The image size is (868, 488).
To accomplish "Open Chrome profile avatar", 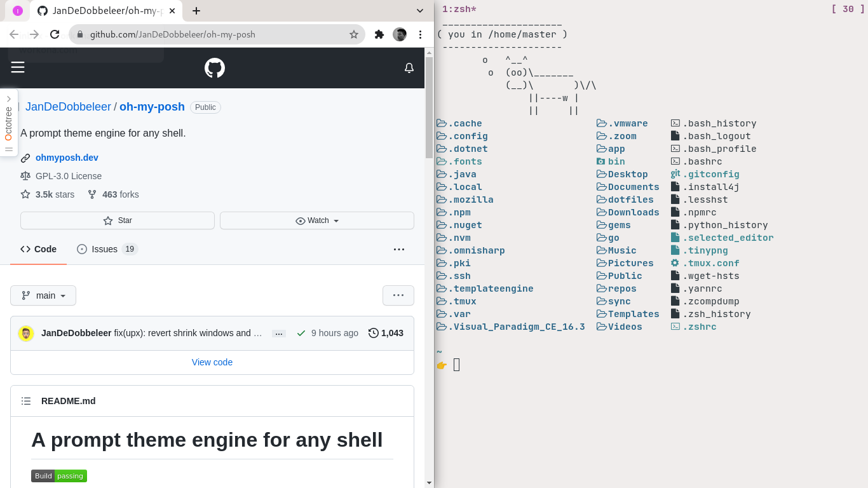I will [400, 34].
